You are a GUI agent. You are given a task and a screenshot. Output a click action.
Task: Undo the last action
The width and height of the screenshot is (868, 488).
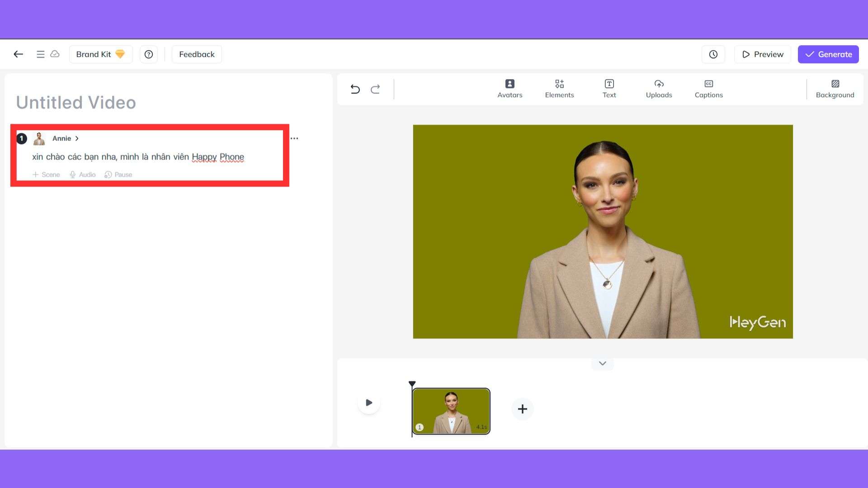(355, 89)
